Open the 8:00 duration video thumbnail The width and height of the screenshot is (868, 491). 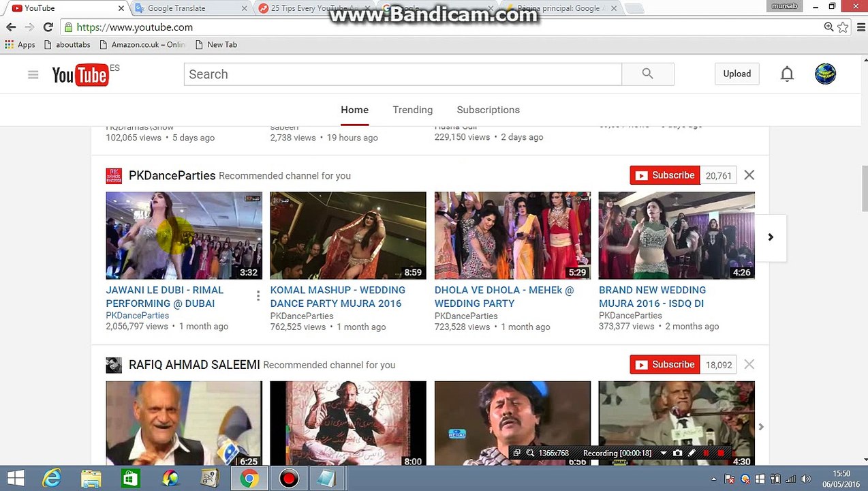[x=348, y=423]
